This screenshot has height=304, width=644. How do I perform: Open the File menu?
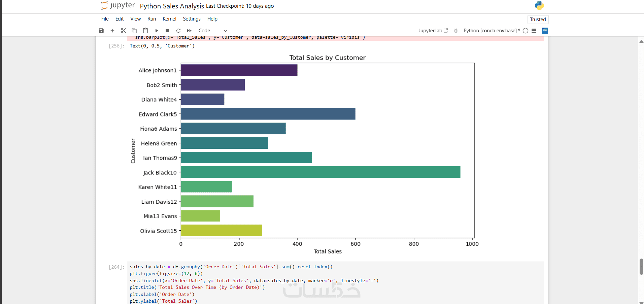(x=105, y=19)
